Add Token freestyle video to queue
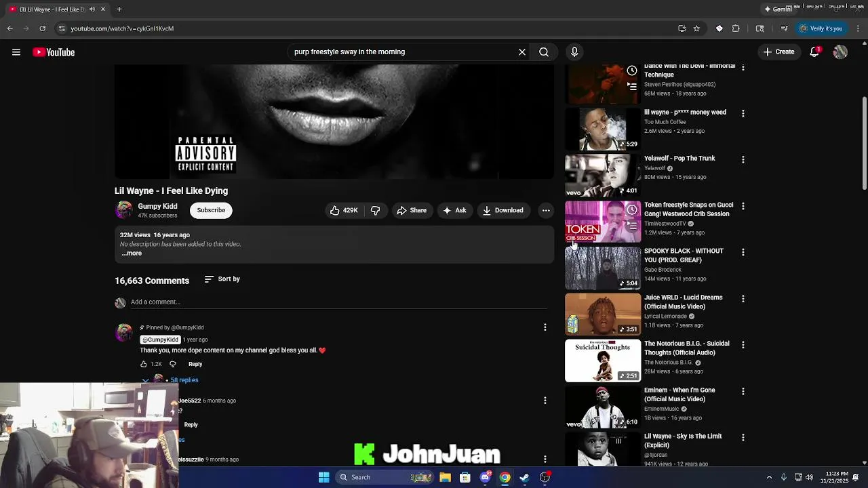The height and width of the screenshot is (488, 868). pos(632,225)
